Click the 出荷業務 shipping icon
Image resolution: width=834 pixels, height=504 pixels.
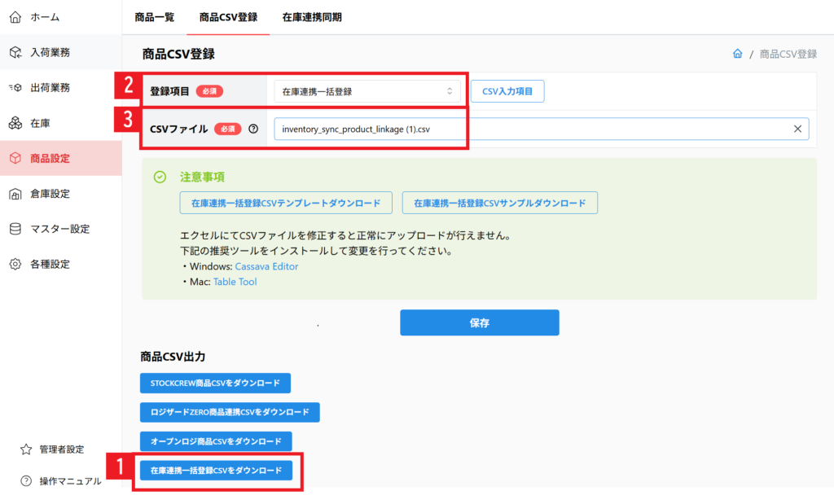coord(15,87)
